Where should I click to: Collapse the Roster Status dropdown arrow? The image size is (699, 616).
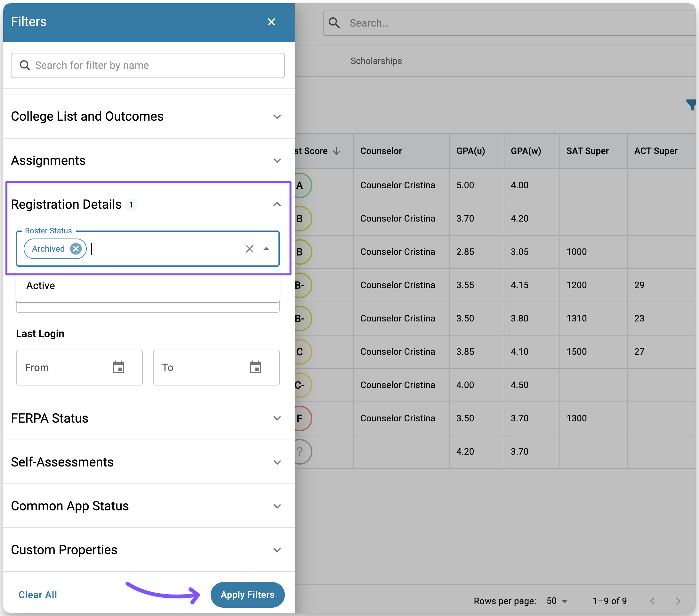click(266, 249)
